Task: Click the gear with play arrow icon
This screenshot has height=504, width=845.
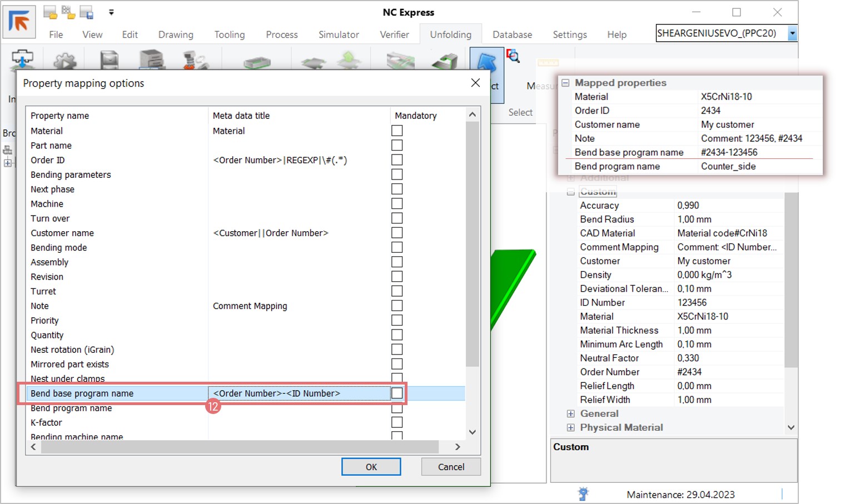Action: pos(64,60)
